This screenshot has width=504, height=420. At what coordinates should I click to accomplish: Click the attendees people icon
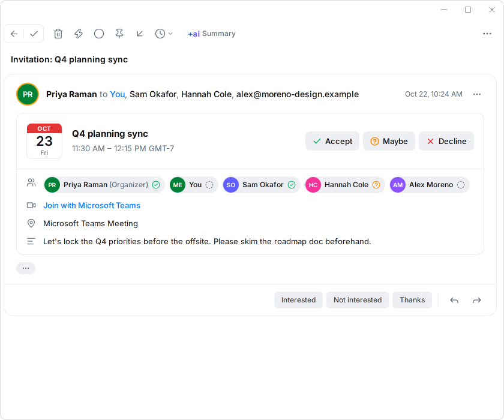click(31, 183)
